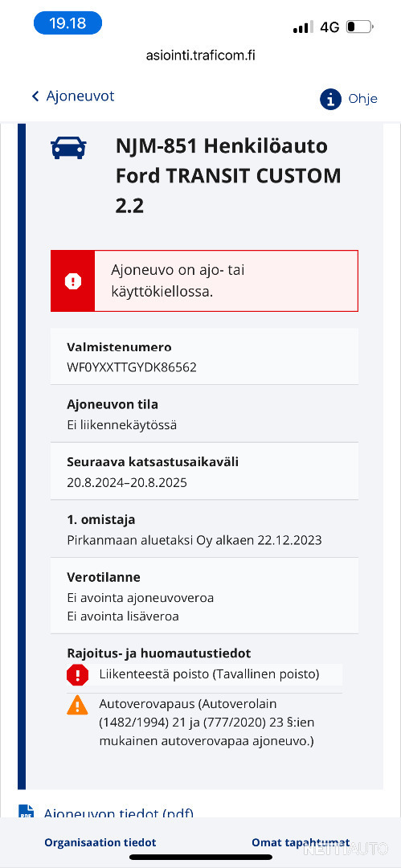The height and width of the screenshot is (868, 401).
Task: Tap the battery indicator in the status bar
Action: (359, 27)
